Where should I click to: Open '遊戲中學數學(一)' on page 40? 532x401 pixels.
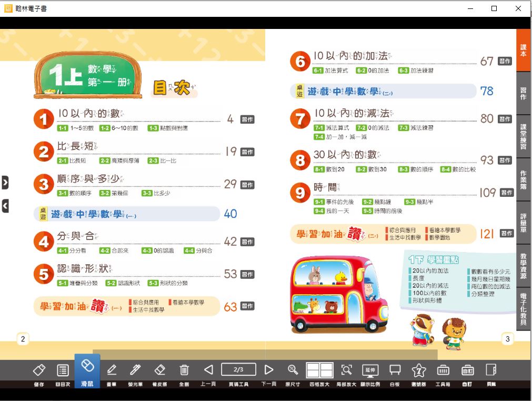tap(127, 214)
